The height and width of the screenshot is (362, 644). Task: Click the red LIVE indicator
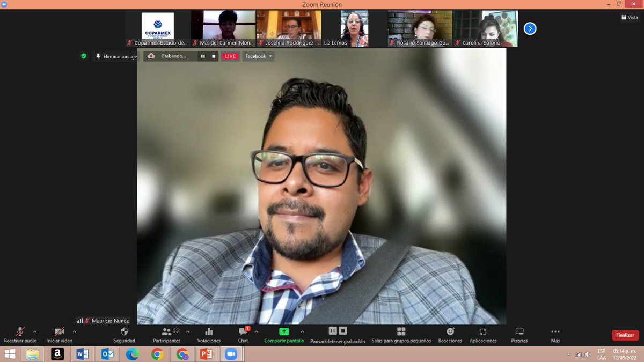pos(230,56)
